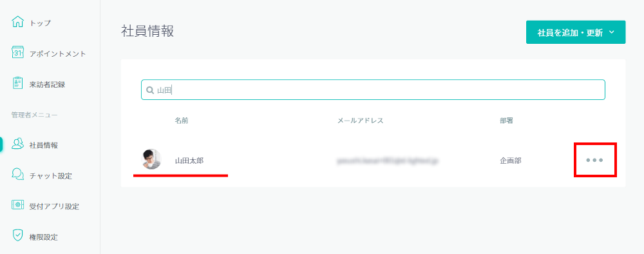
Task: Select the チャット設定 sidebar label
Action: [50, 176]
